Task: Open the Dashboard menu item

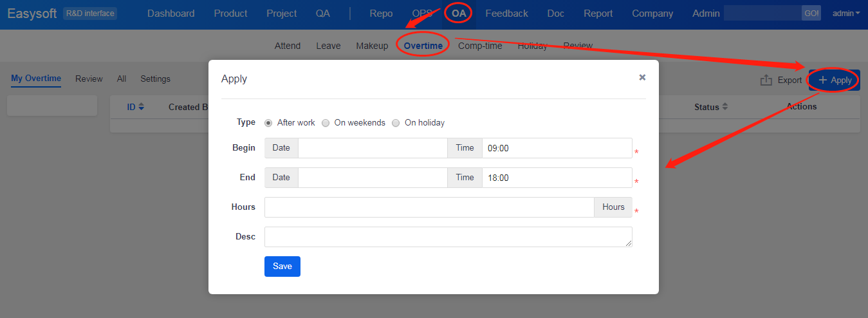Action: point(171,14)
